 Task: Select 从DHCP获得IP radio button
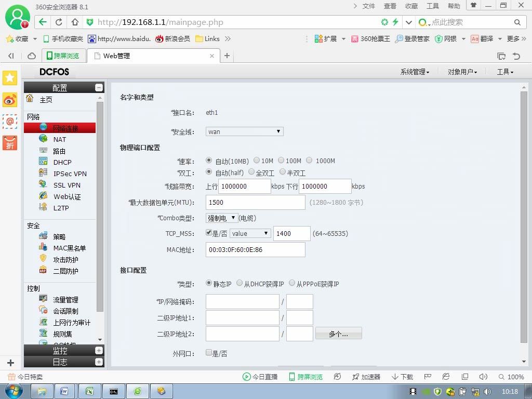click(240, 283)
